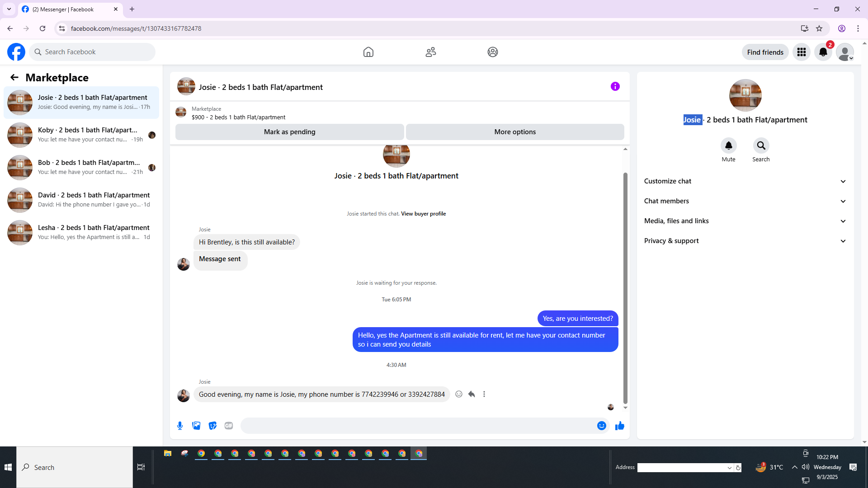Open File Explorer from the taskbar
The height and width of the screenshot is (488, 868).
point(168,454)
